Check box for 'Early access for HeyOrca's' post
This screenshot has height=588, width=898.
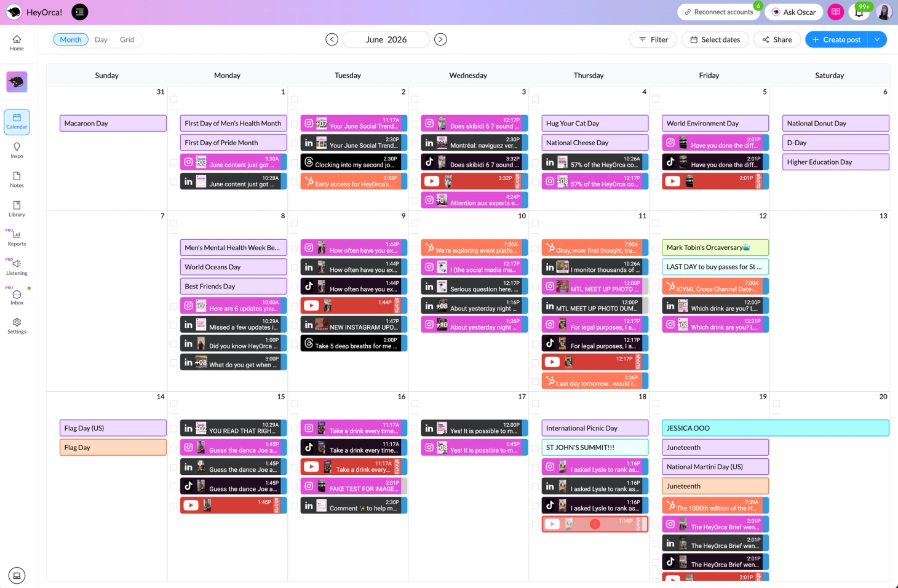295,182
